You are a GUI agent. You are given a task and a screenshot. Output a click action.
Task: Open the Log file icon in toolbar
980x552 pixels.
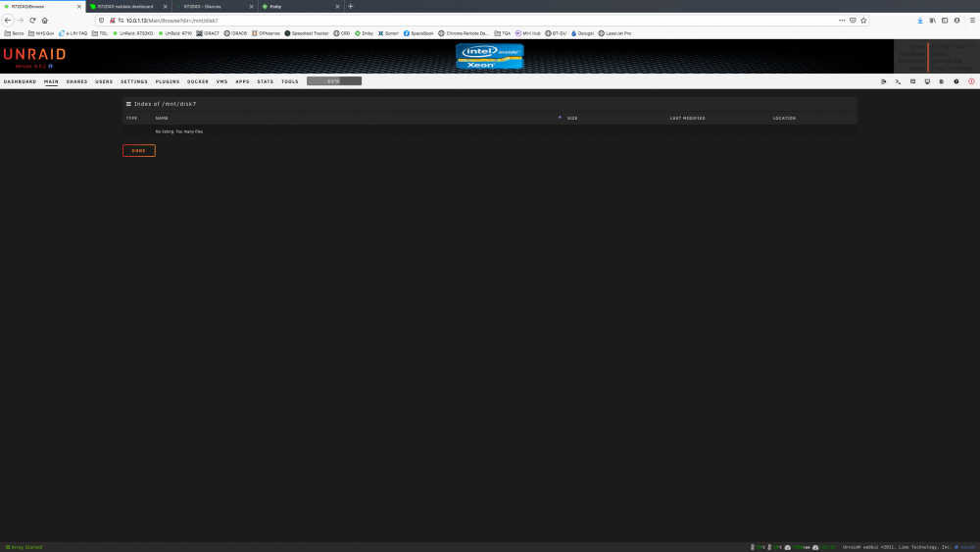click(941, 81)
